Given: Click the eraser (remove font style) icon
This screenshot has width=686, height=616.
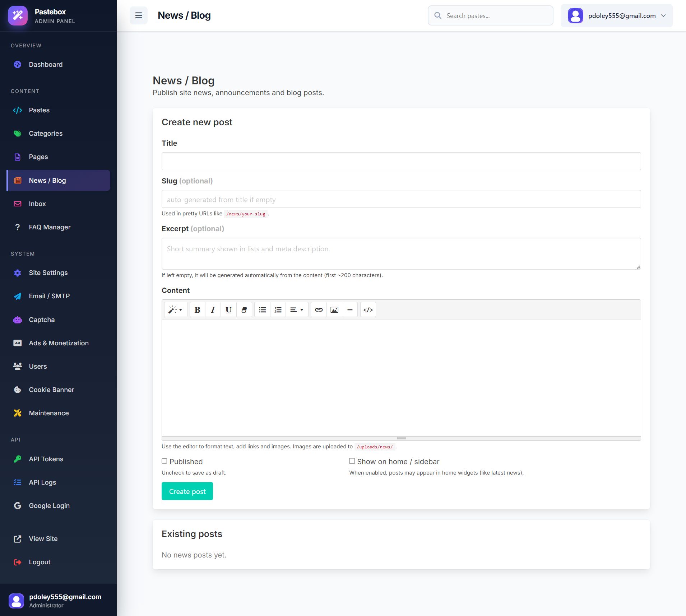Looking at the screenshot, I should point(244,310).
